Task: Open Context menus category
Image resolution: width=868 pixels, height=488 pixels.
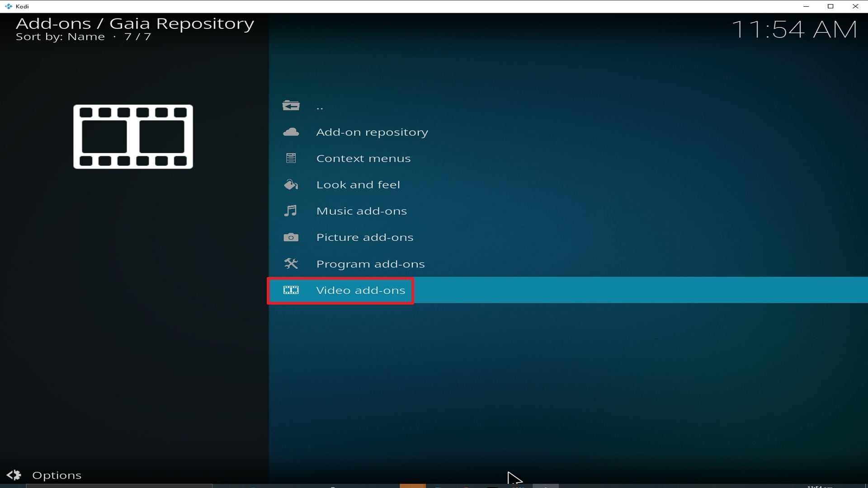Action: tap(568, 158)
